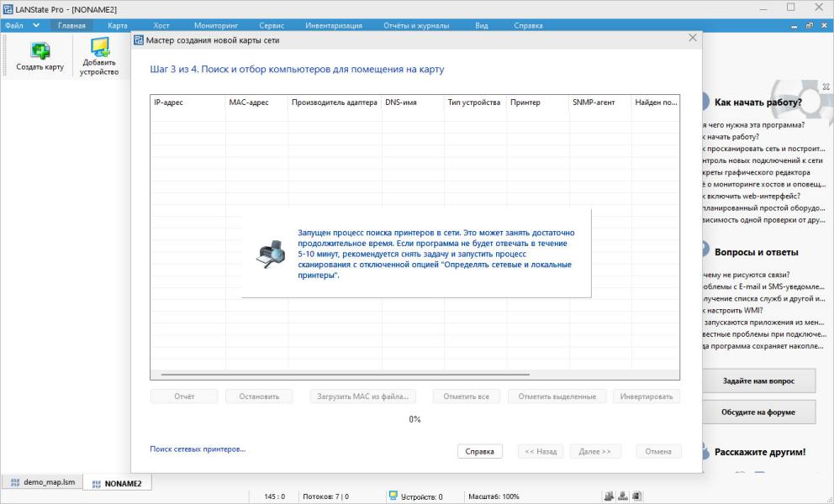This screenshot has height=504, width=834.
Task: Open the link проблемы с E-mail и SMS-уведомлениями
Action: pos(763,286)
